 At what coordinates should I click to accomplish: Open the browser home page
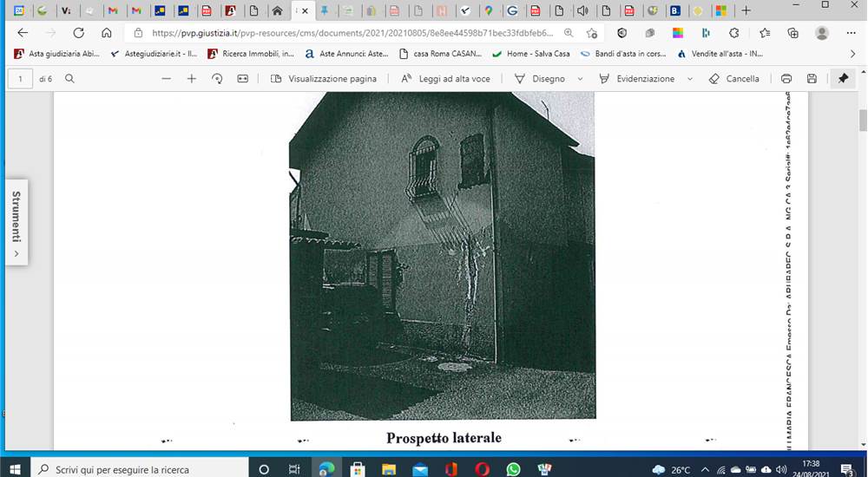[106, 33]
